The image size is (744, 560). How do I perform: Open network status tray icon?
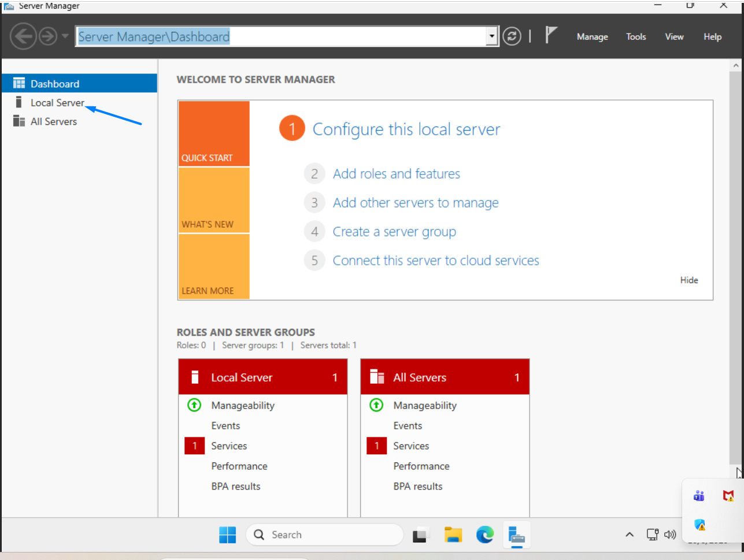point(653,535)
